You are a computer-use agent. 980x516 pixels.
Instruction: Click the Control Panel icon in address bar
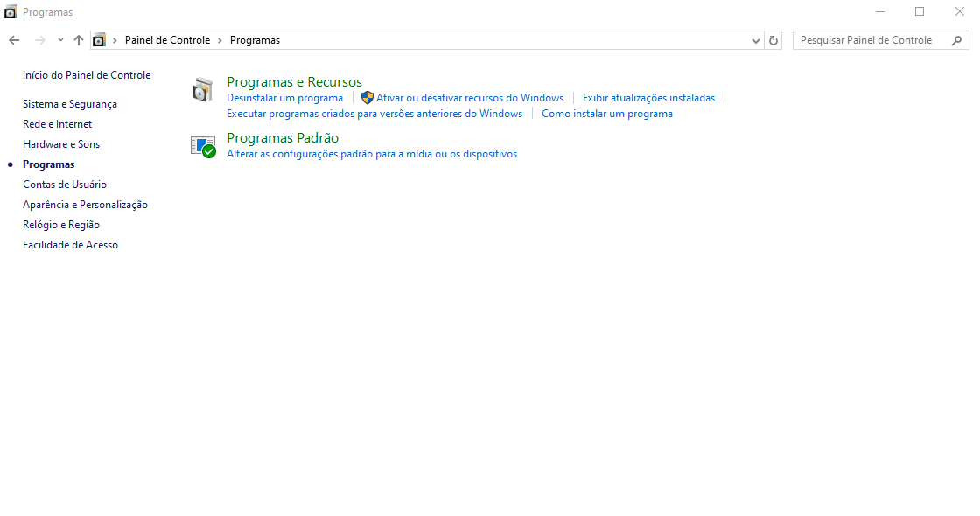point(100,40)
